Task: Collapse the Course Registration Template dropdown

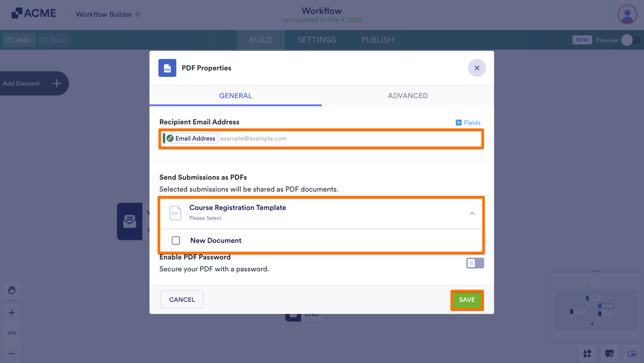Action: point(472,214)
